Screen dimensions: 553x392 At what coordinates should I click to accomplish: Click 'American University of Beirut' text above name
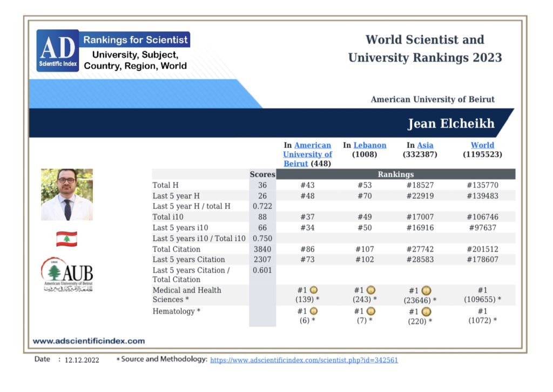tap(433, 99)
